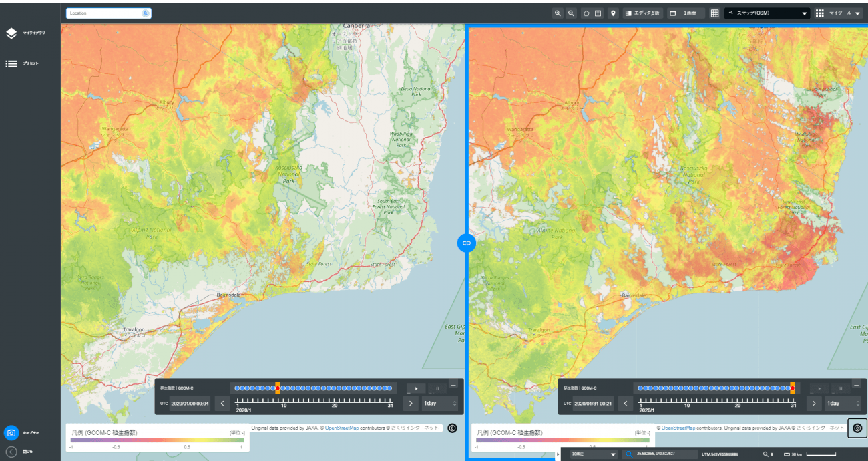The width and height of the screenshot is (868, 461).
Task: Zoom out with the magnifier minus icon
Action: [x=572, y=13]
